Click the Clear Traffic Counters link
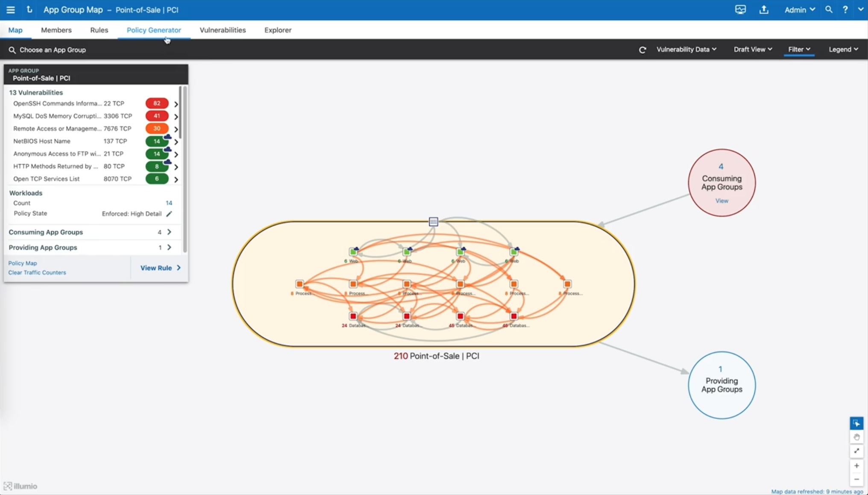 [x=37, y=272]
